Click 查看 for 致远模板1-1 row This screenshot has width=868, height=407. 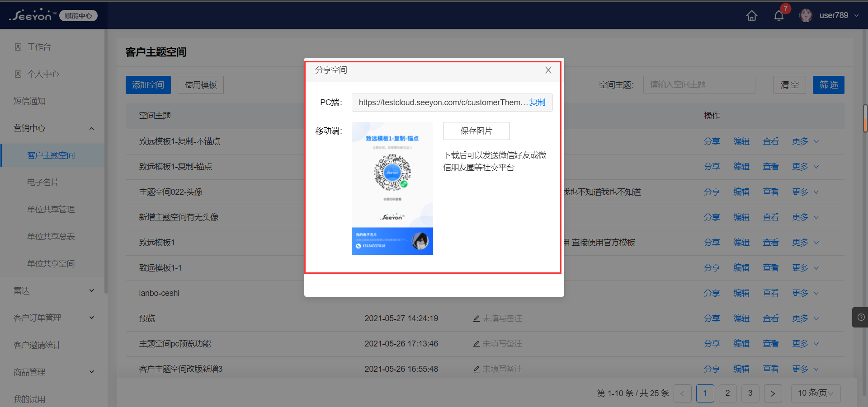(x=771, y=268)
